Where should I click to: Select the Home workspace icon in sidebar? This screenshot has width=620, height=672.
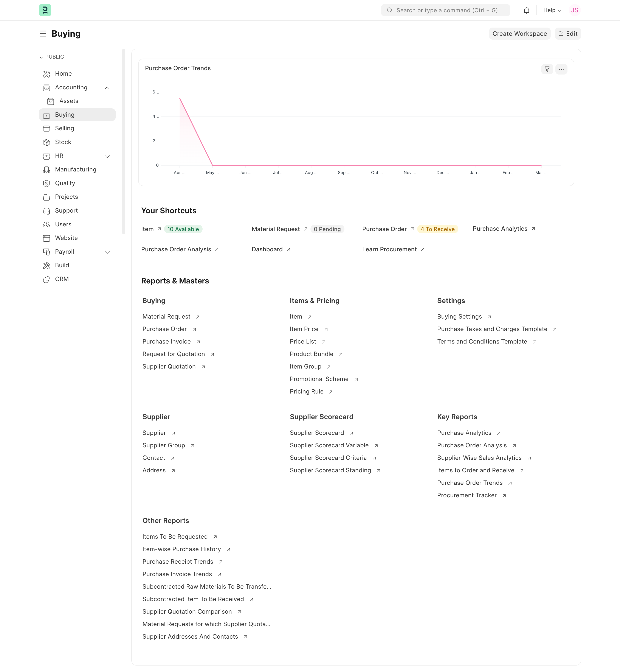[x=47, y=73]
